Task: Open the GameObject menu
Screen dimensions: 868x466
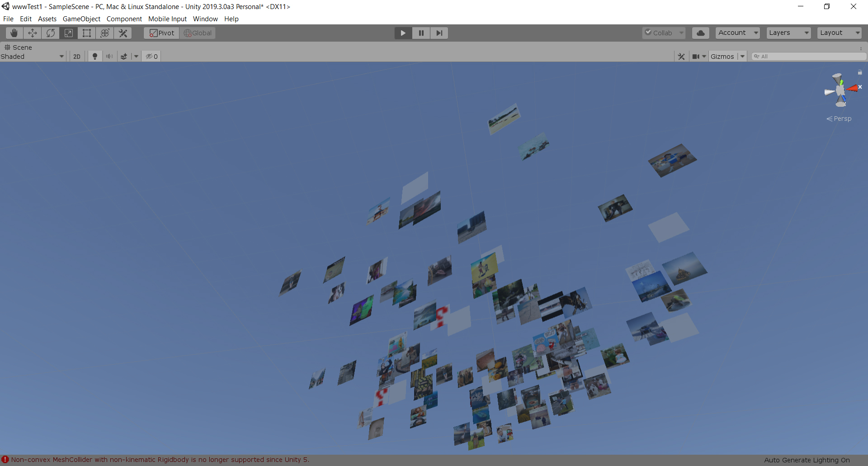Action: [x=81, y=19]
